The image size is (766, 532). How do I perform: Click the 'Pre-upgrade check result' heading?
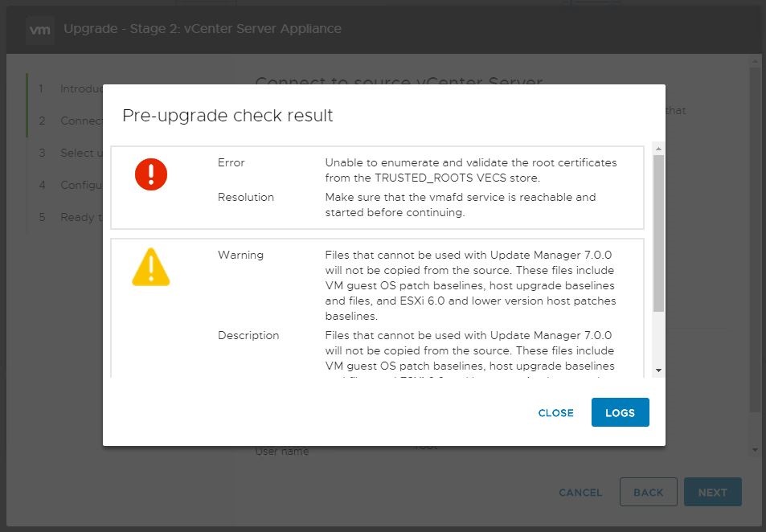coord(227,116)
